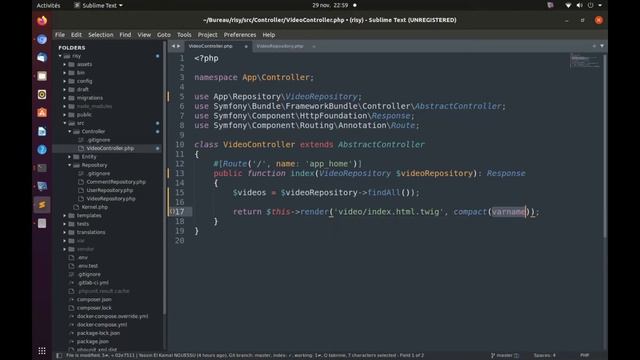Collapse the Repository folder

[x=69, y=165]
